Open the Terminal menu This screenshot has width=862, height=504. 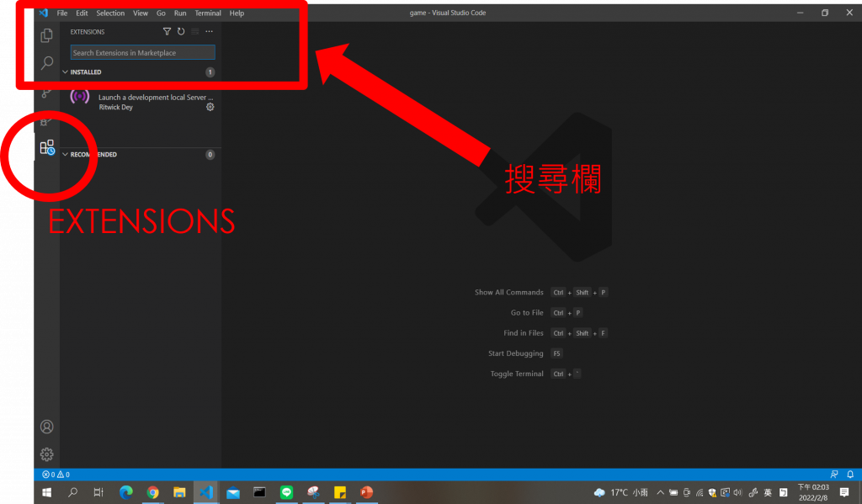(x=208, y=13)
